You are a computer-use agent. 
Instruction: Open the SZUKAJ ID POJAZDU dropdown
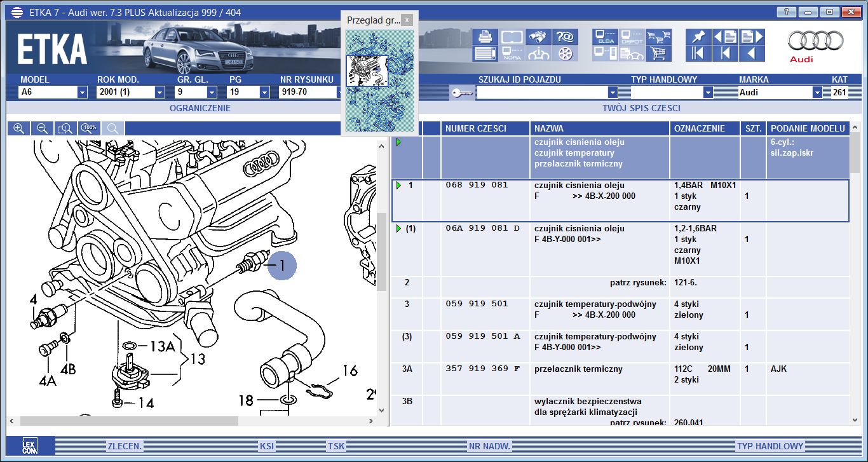613,92
